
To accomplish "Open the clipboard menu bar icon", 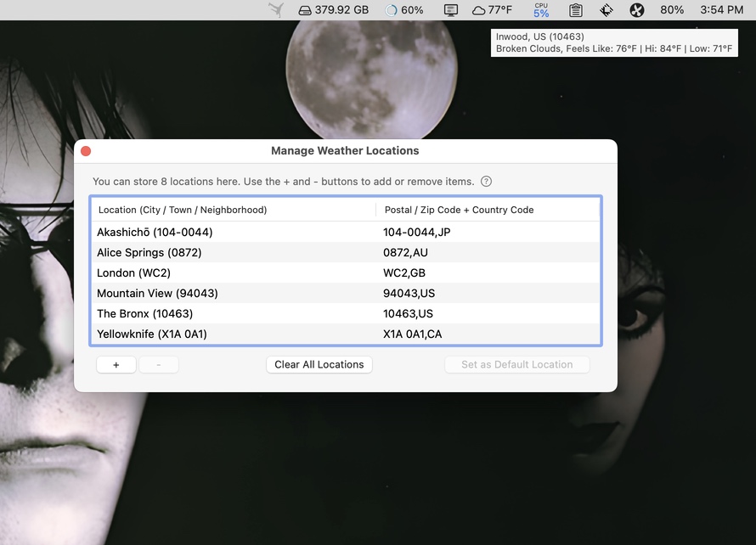I will tap(575, 10).
